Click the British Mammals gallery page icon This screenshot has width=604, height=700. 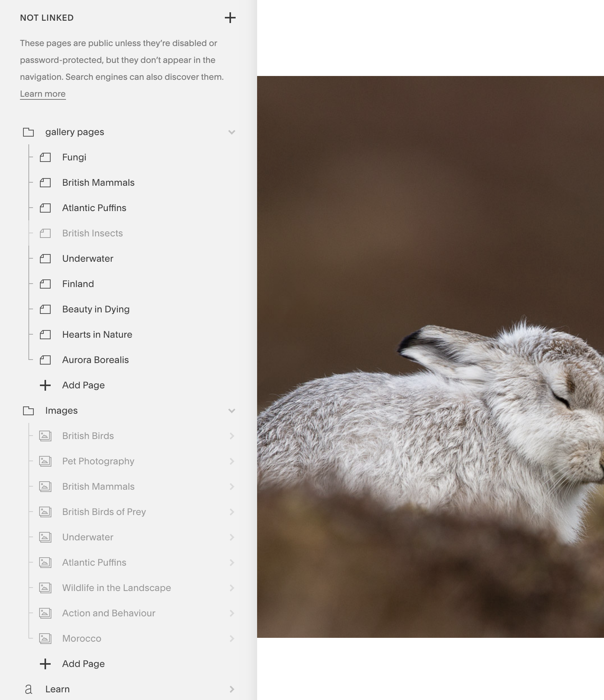[45, 183]
